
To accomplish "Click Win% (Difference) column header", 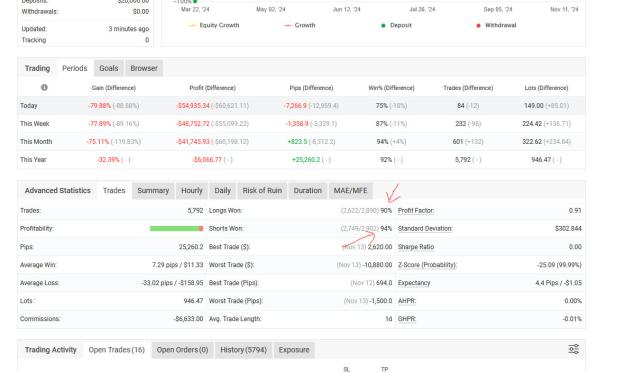I will [391, 88].
